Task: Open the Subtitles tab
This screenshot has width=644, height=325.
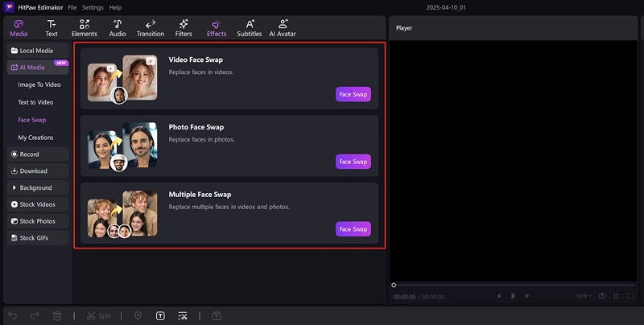Action: point(250,28)
